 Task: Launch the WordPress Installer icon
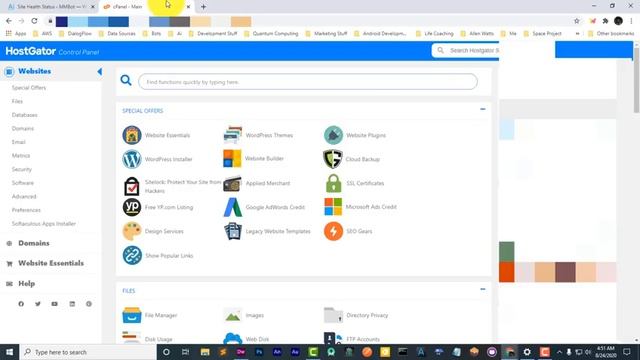132,159
